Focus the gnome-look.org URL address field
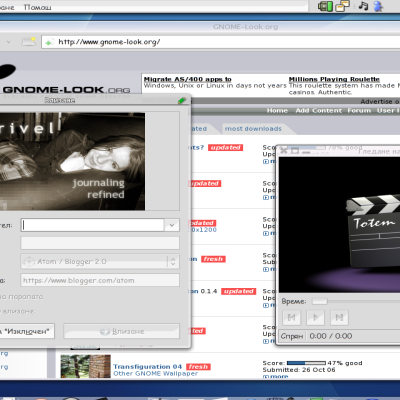The width and height of the screenshot is (400, 400). coord(221,42)
